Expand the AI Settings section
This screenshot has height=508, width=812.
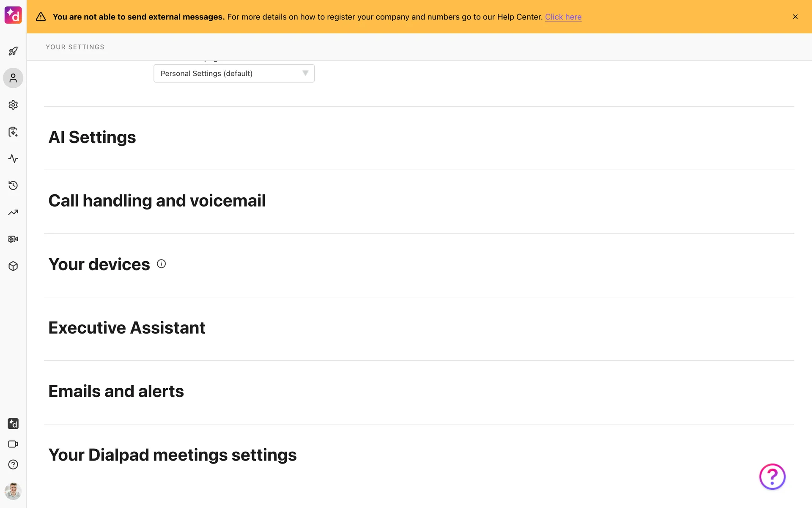pyautogui.click(x=92, y=138)
